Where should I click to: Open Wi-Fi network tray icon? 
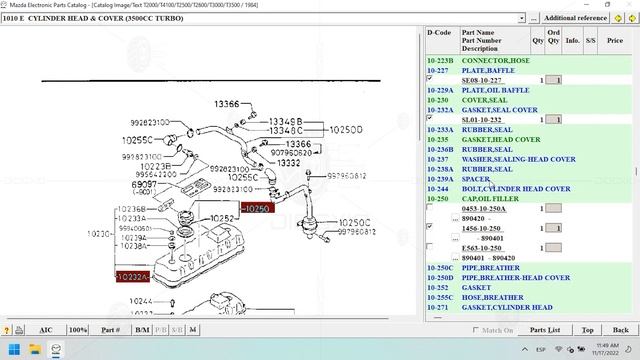point(558,349)
